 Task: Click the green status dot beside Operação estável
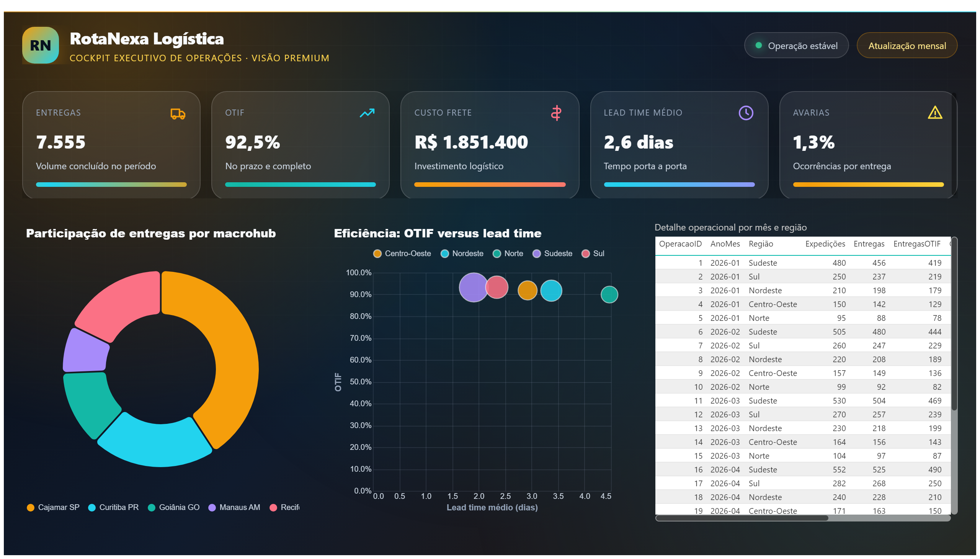(x=758, y=45)
